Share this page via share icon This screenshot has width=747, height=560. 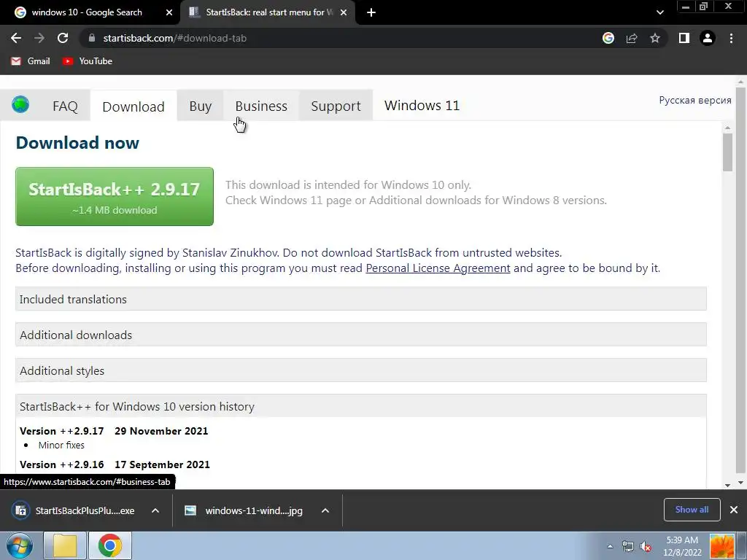(632, 38)
